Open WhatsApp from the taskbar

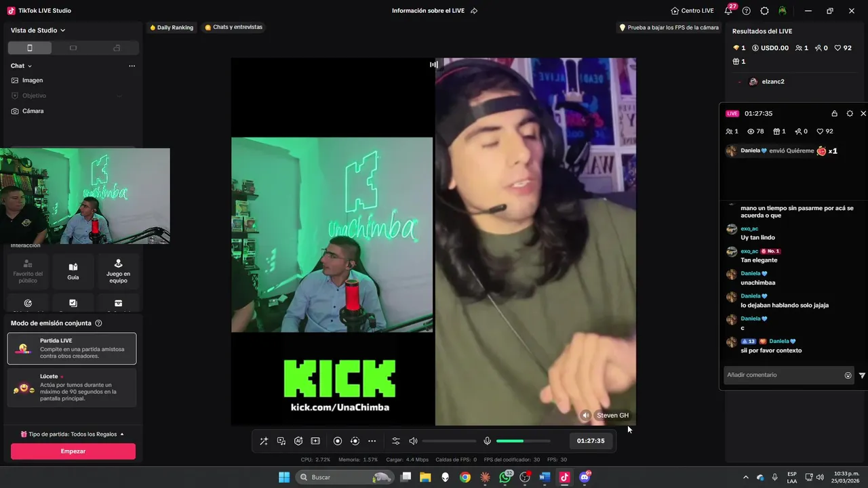pos(505,477)
